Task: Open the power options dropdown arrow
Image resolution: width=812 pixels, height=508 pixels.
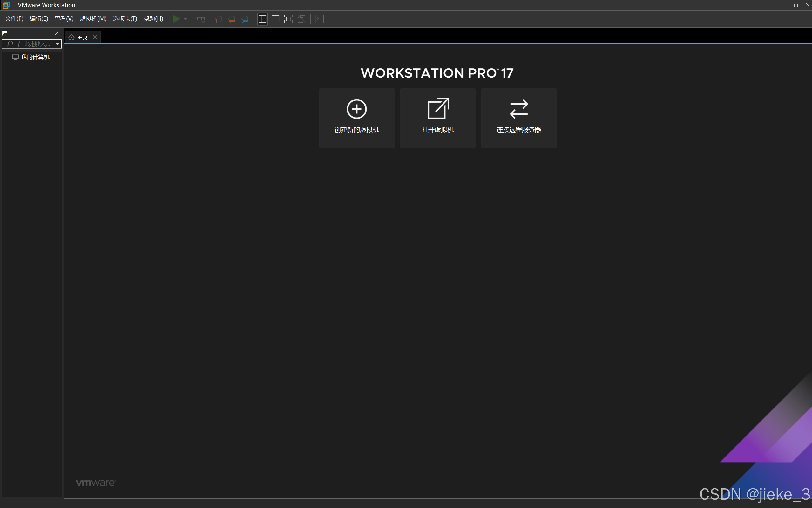Action: 186,19
